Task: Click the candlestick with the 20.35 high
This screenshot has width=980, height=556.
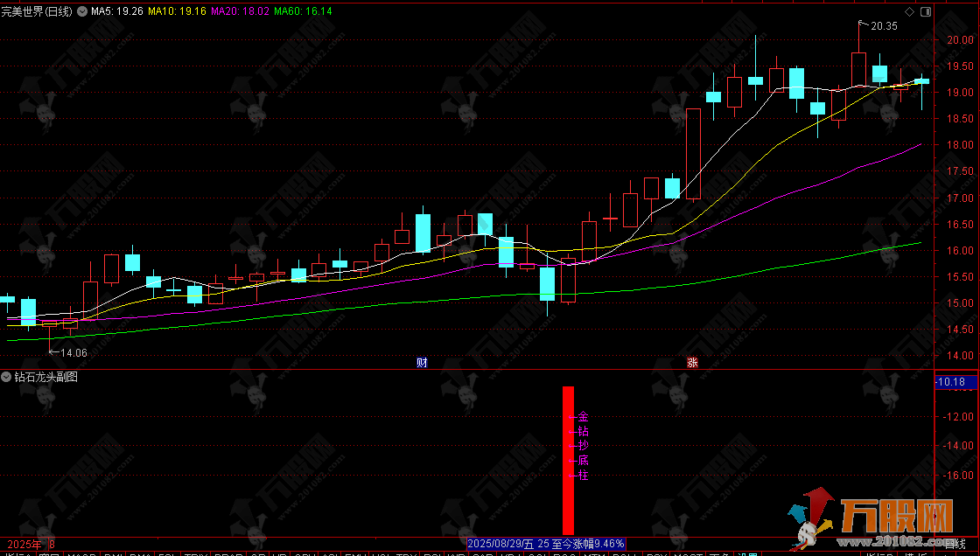Action: (x=858, y=69)
